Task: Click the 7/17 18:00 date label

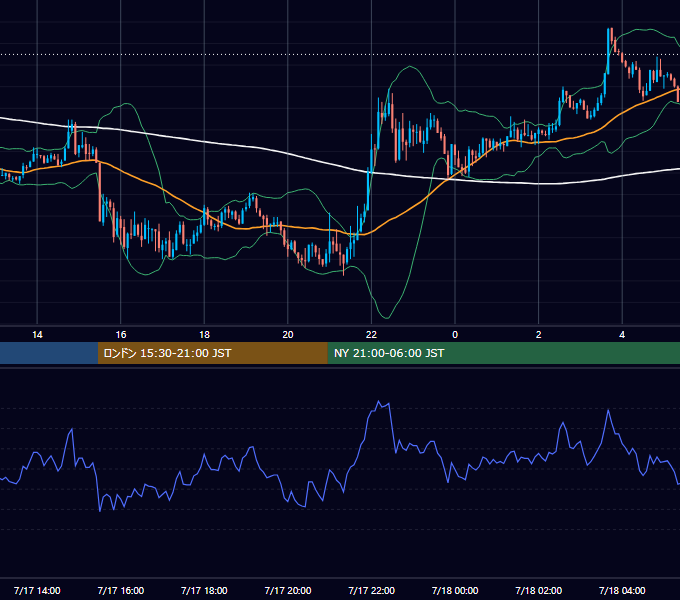Action: click(204, 590)
